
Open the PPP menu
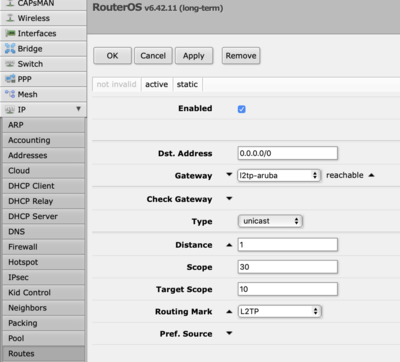click(43, 79)
